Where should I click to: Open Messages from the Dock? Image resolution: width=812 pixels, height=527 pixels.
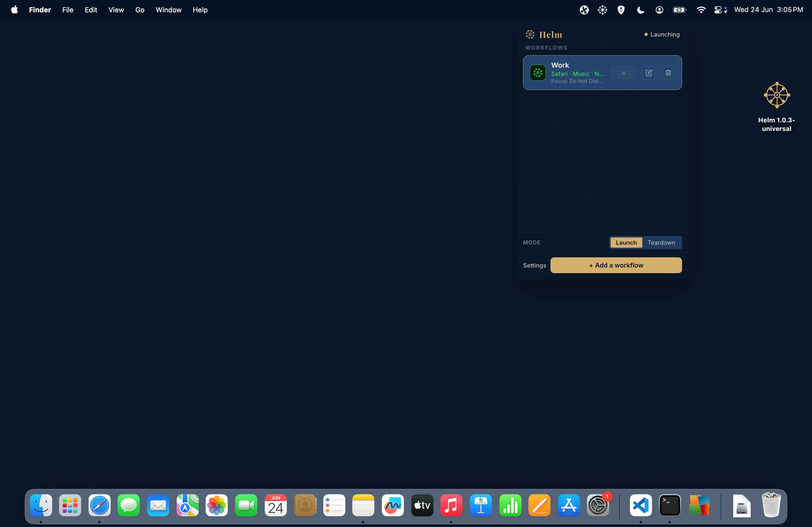tap(129, 505)
